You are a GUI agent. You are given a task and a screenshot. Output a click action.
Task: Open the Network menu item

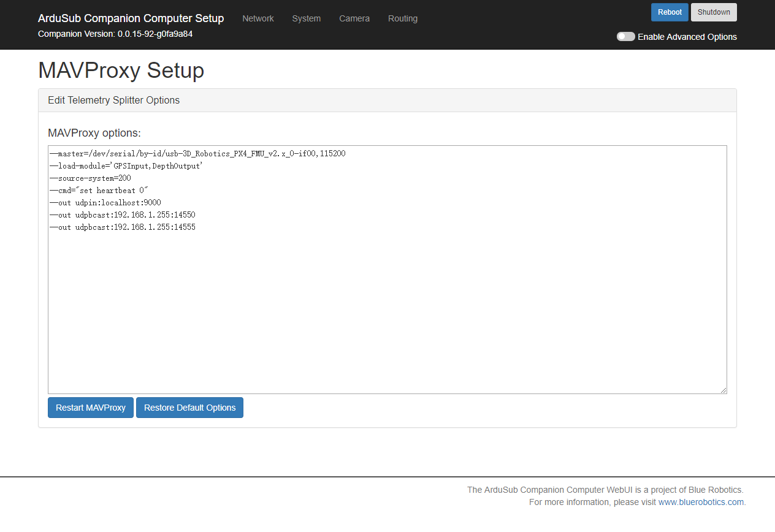tap(258, 18)
